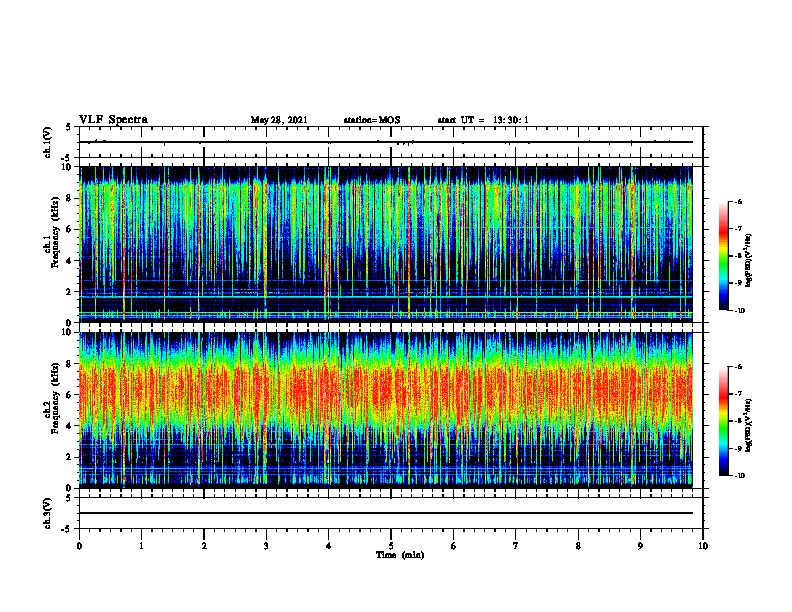Click the "-6" label on ch.2 color bar
The image size is (792, 612).
tap(739, 368)
